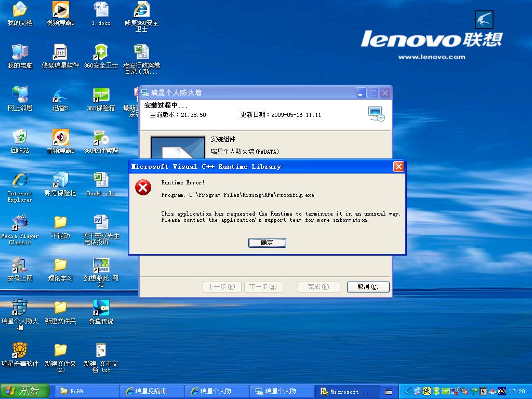
Task: Switch to the 瑞星反病毒 IE taskbar item
Action: [152, 392]
